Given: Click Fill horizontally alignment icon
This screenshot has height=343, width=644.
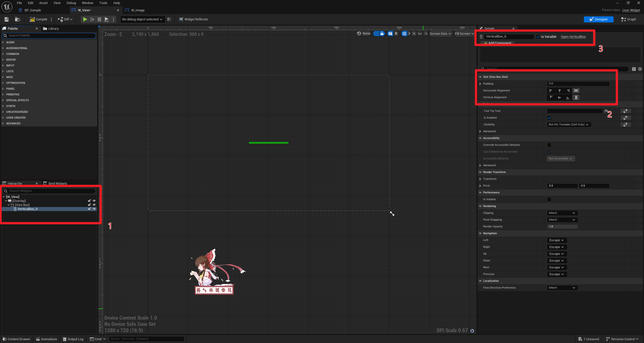Looking at the screenshot, I should (576, 91).
